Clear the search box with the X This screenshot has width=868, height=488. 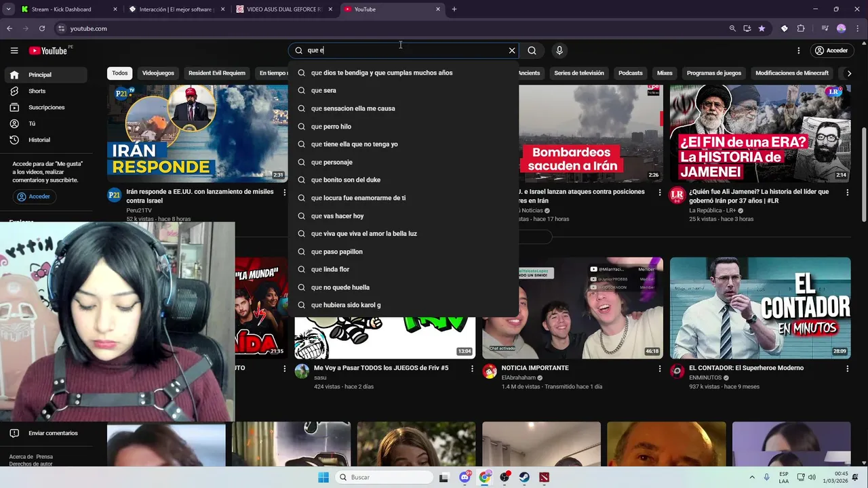512,50
